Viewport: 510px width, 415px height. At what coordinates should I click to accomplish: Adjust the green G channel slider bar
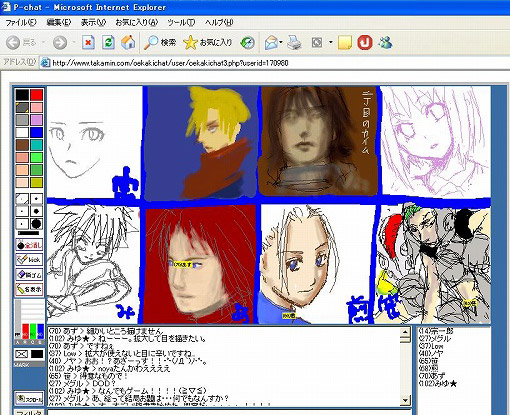(33, 331)
